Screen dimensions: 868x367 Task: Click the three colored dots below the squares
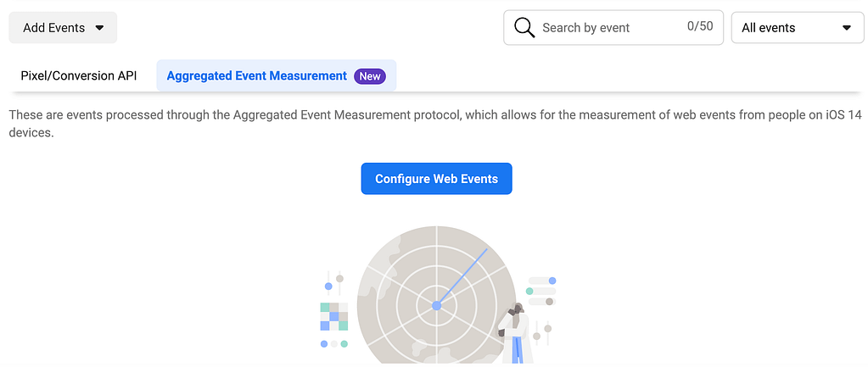[x=333, y=344]
